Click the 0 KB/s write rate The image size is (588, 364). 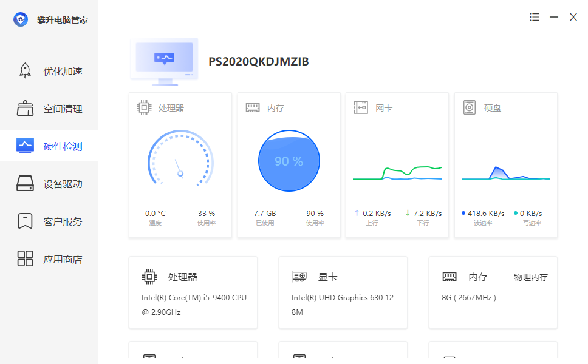pos(531,213)
